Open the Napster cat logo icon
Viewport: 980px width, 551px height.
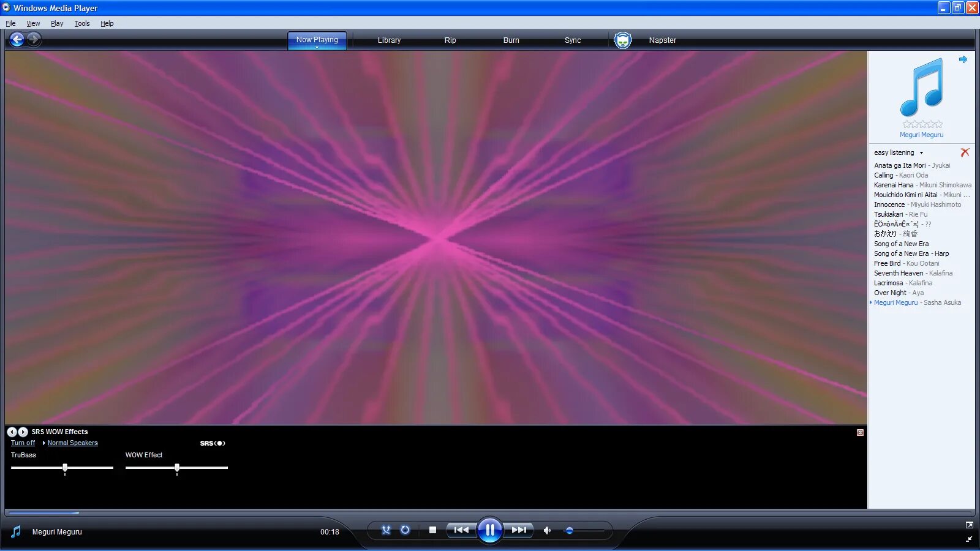click(x=623, y=40)
